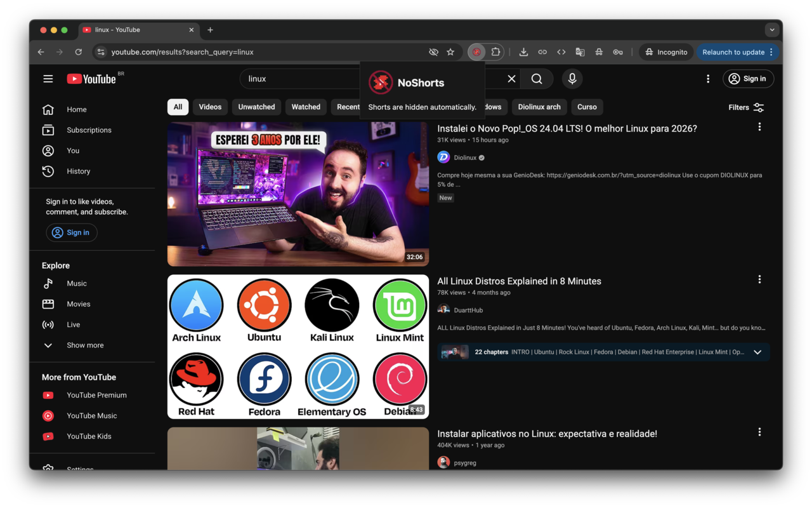Click the Diolinux channel name

(465, 157)
